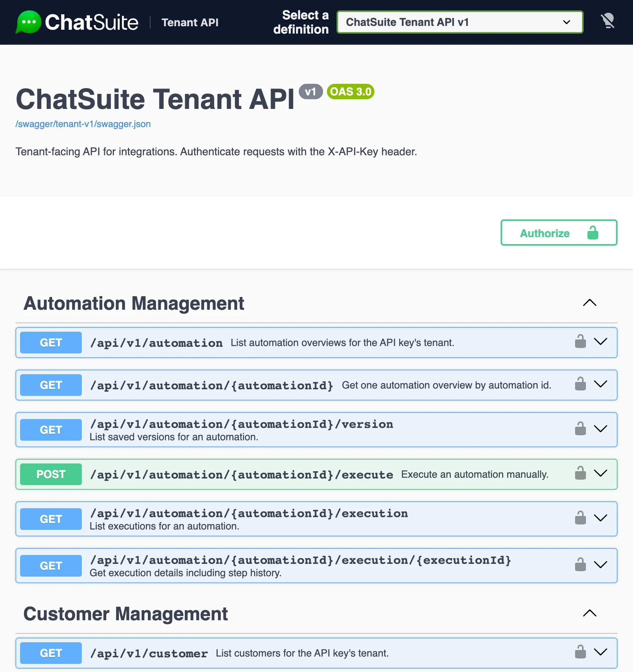
Task: Click the Customer Management heading
Action: [126, 614]
